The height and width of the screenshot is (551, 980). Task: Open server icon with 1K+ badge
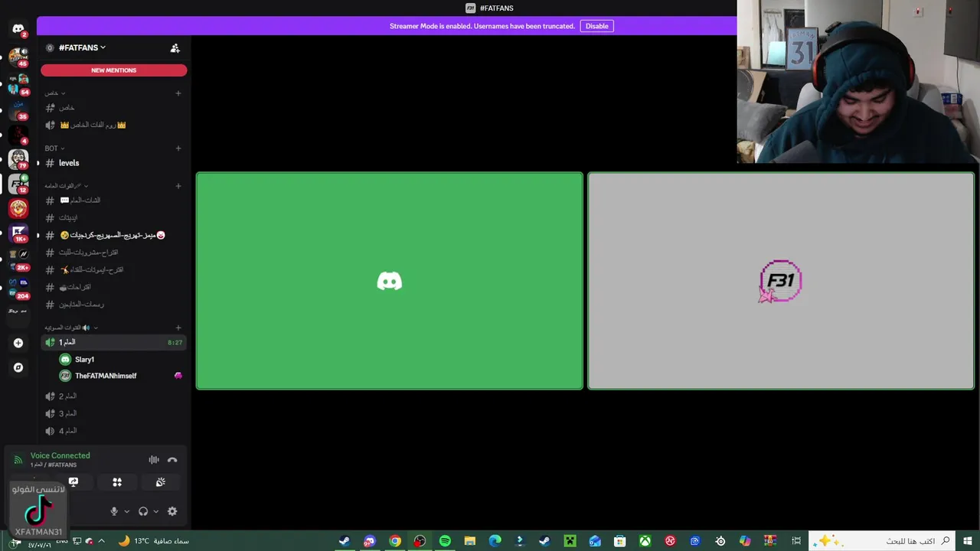(18, 233)
